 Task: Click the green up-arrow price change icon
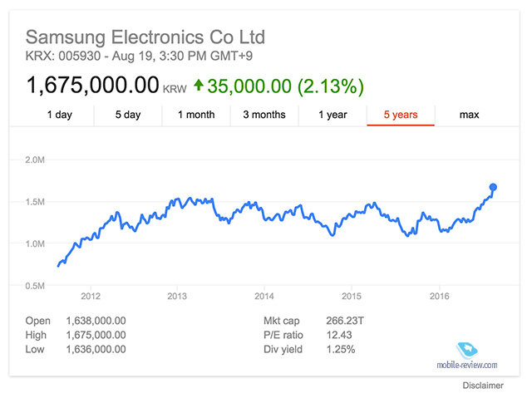[199, 85]
